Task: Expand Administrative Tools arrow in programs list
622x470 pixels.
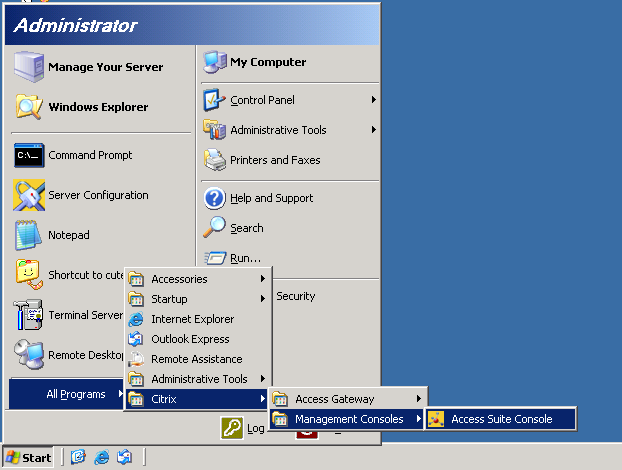Action: coord(263,379)
